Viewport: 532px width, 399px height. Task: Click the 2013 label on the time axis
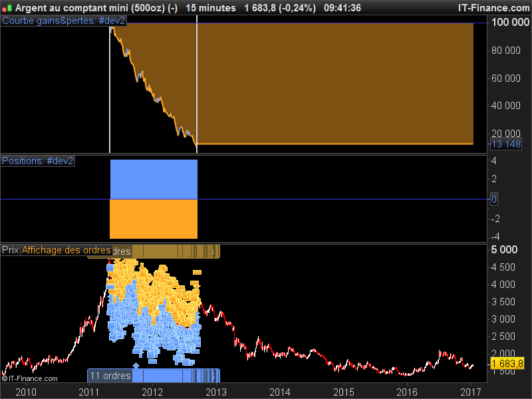click(216, 392)
